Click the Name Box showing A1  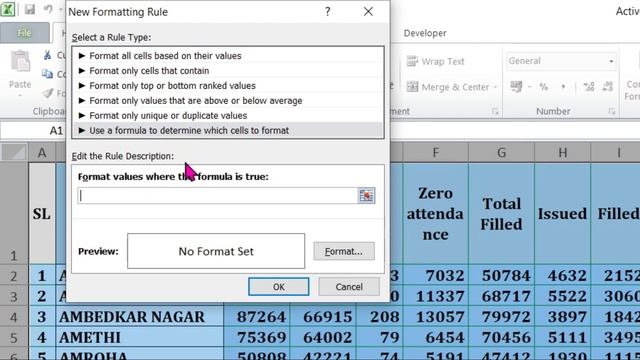[x=33, y=131]
